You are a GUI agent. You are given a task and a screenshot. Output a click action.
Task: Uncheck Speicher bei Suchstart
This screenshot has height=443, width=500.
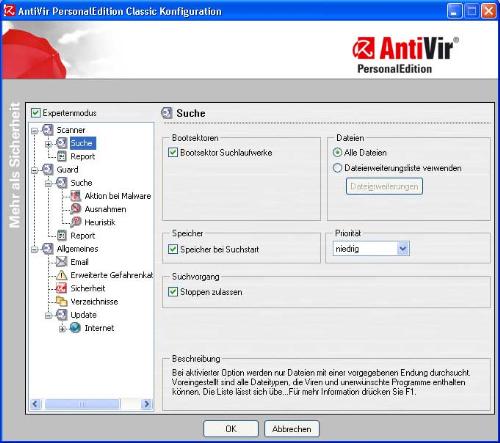pyautogui.click(x=173, y=249)
